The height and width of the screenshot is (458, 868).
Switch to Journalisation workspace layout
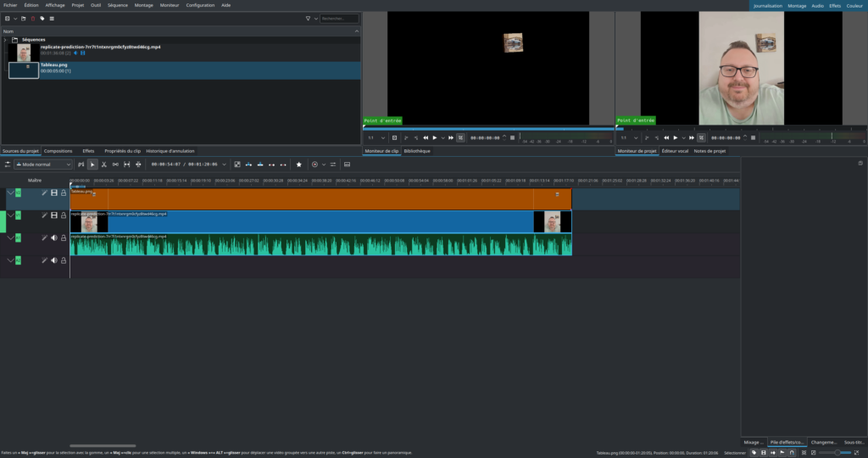click(x=768, y=6)
